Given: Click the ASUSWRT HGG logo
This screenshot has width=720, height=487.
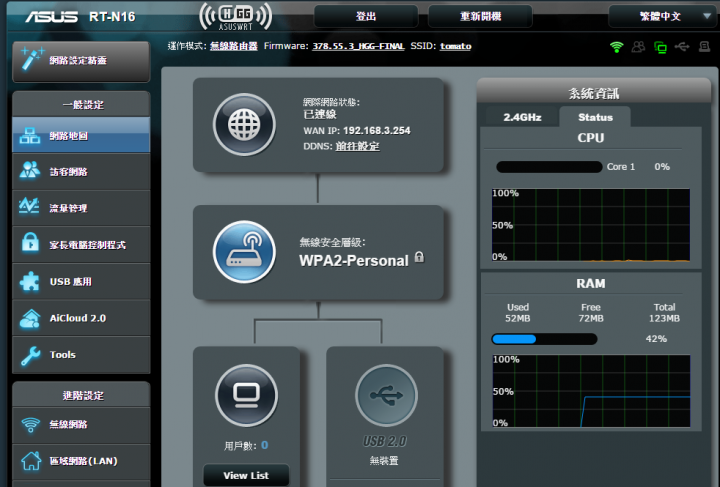Looking at the screenshot, I should 236,16.
